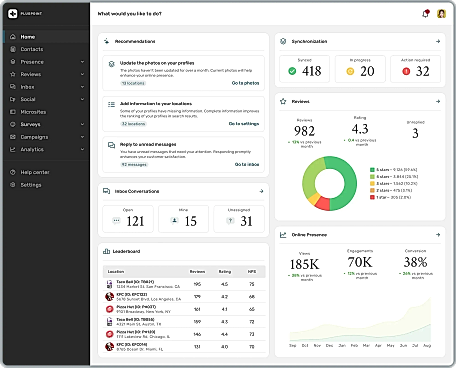456x368 pixels.
Task: Click the Settings gear in sidebar
Action: (x=13, y=185)
